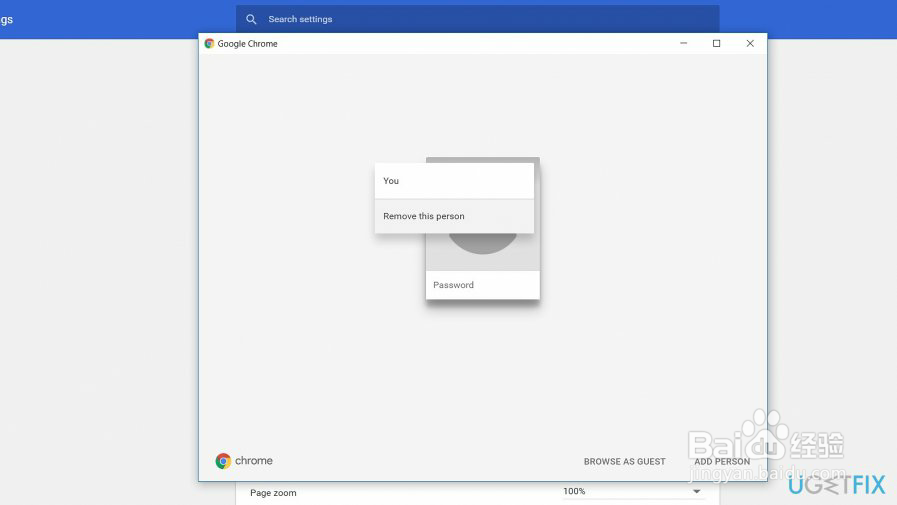Image resolution: width=897 pixels, height=505 pixels.
Task: Minimize the Google Chrome window
Action: (684, 43)
